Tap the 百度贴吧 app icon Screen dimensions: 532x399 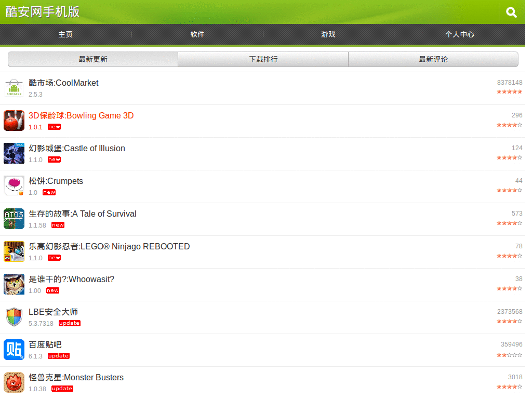click(14, 350)
